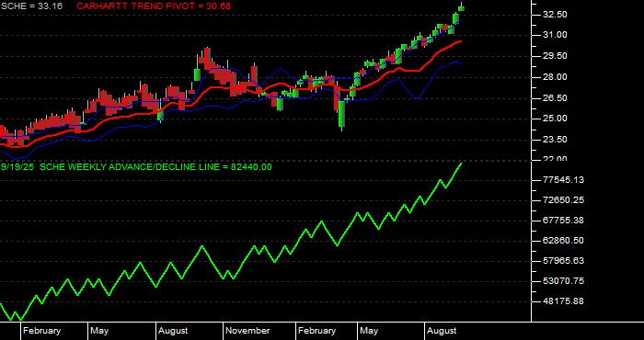This screenshot has width=644, height=340.
Task: Click the SCHE = 33.16 price label
Action: [x=31, y=6]
